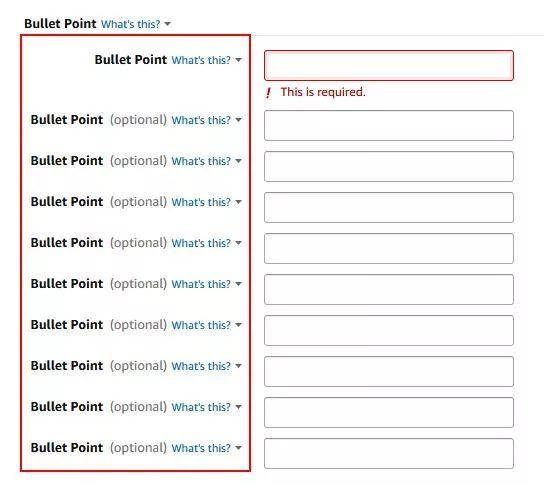This screenshot has width=545, height=485.
Task: Open 'What's this?' for seventh optional bullet
Action: click(x=201, y=366)
